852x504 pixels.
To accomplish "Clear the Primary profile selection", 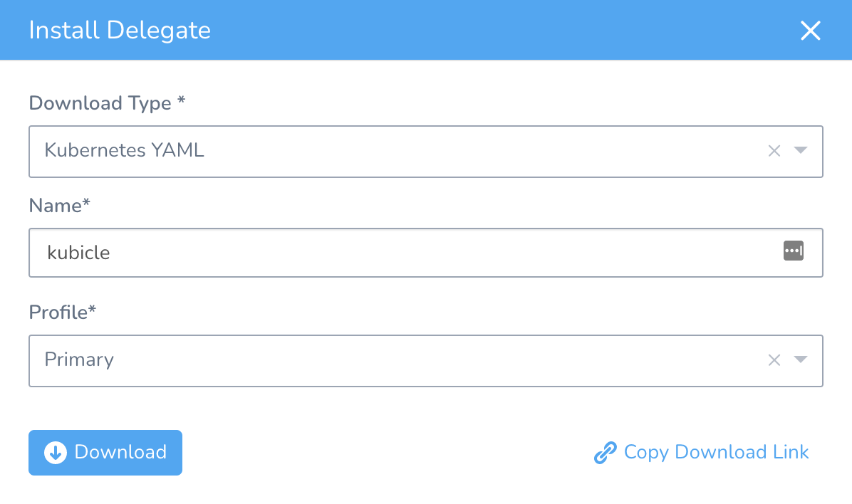I will [774, 360].
